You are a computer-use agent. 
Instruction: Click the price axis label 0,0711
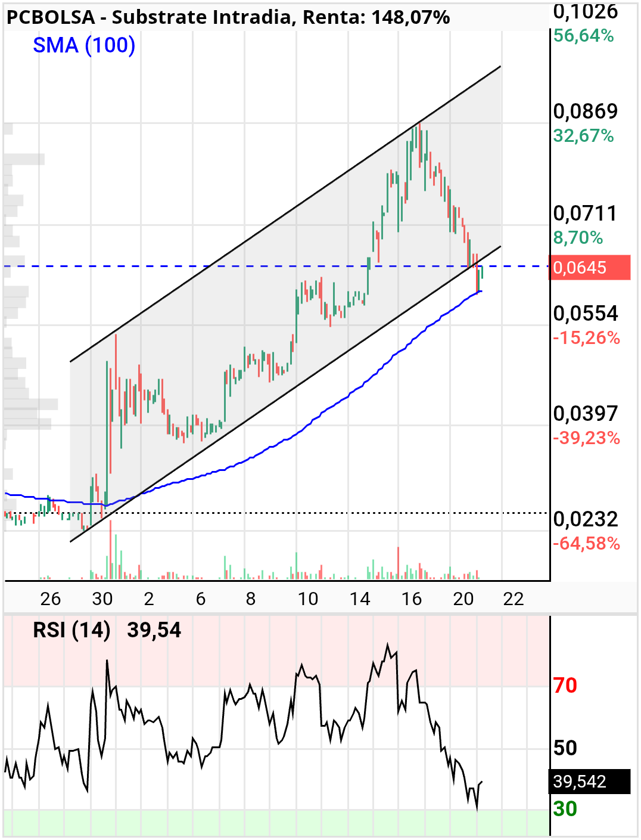pos(585,213)
